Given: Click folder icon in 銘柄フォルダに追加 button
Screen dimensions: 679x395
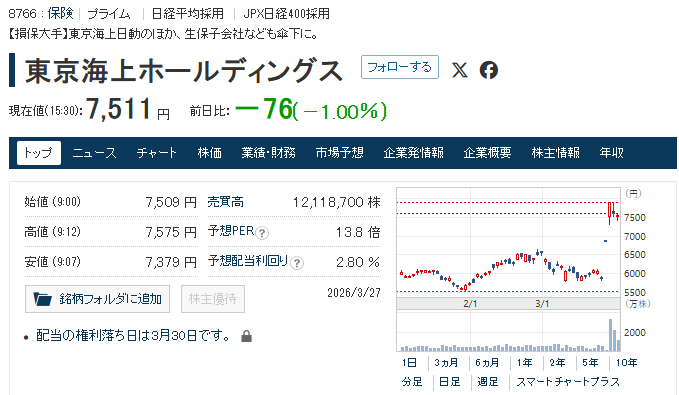Looking at the screenshot, I should 42,299.
